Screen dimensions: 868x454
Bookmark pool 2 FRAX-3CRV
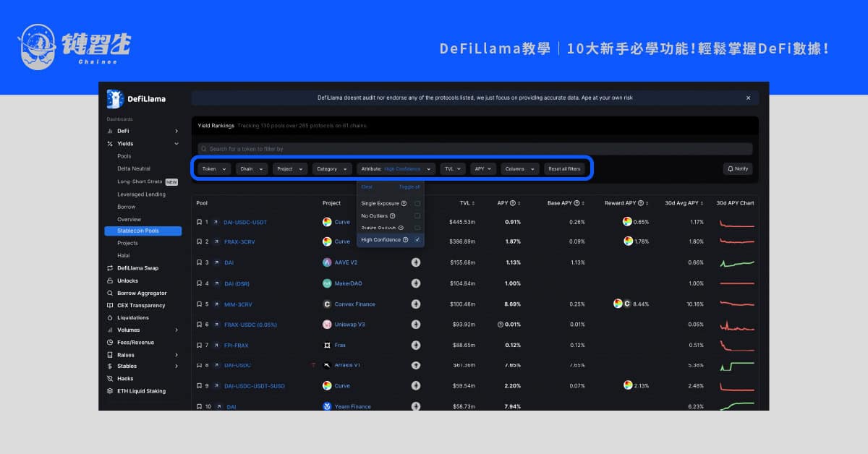[x=199, y=241]
